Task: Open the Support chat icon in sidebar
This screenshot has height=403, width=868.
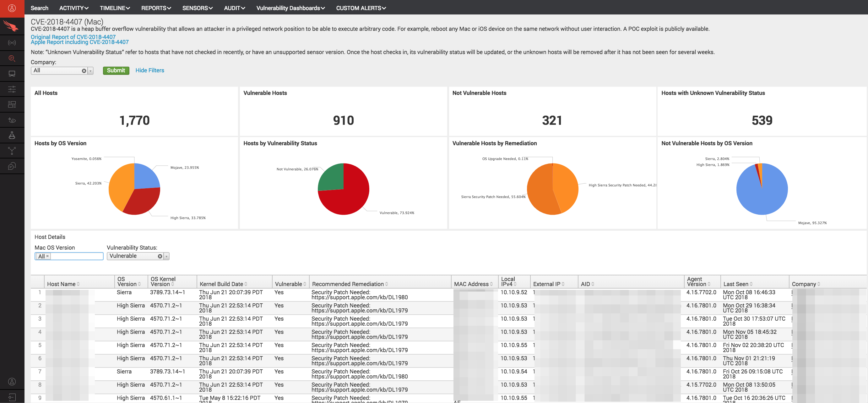Action: pos(12,166)
